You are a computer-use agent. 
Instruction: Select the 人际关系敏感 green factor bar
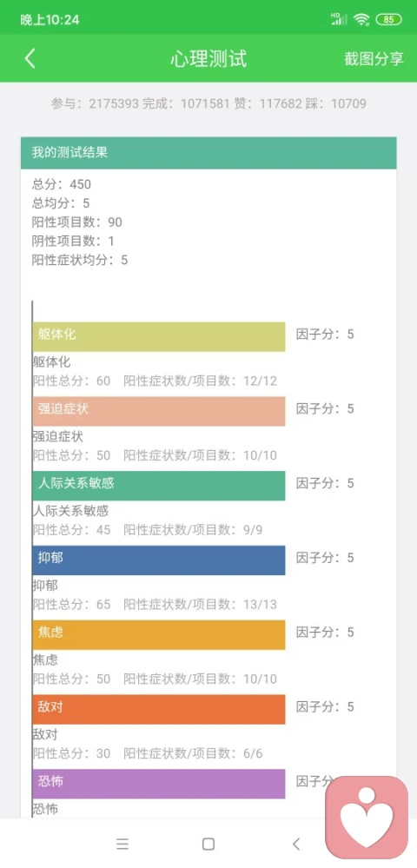coord(159,486)
